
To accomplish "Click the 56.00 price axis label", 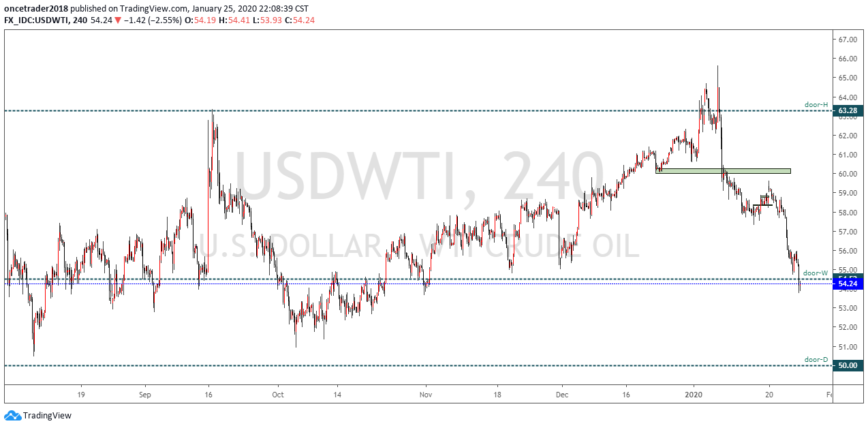I will click(x=848, y=251).
